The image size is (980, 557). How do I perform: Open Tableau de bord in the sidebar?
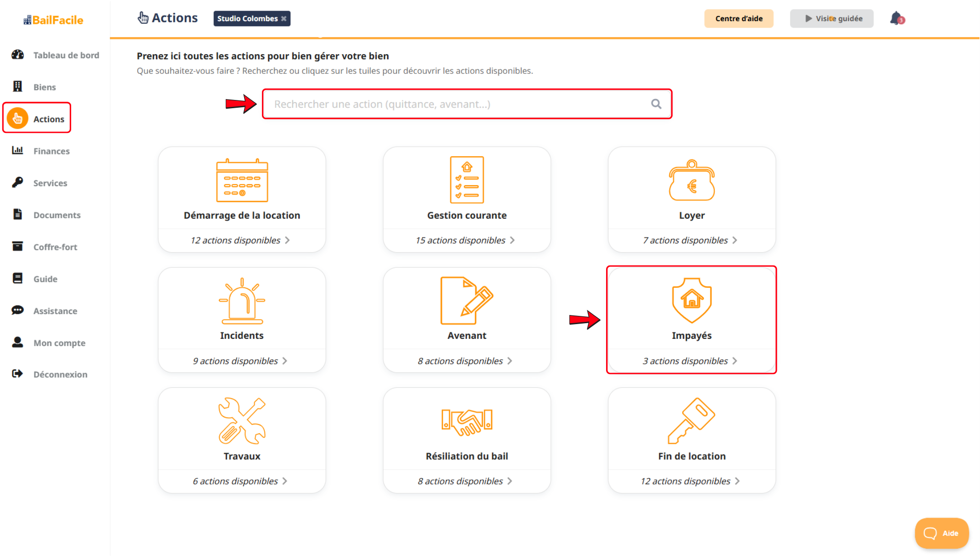[66, 55]
